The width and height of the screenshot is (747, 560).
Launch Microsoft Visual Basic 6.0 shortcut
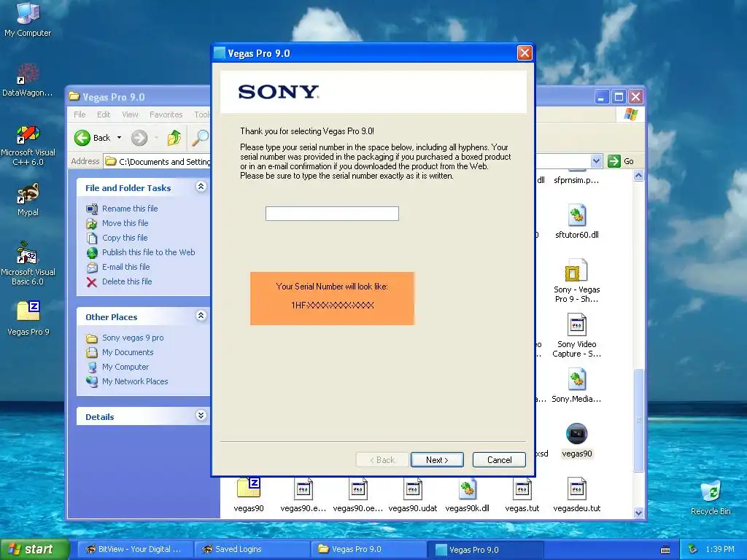(x=28, y=263)
